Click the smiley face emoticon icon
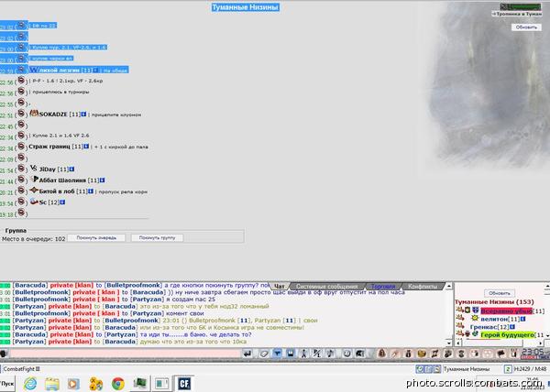 click(346, 354)
